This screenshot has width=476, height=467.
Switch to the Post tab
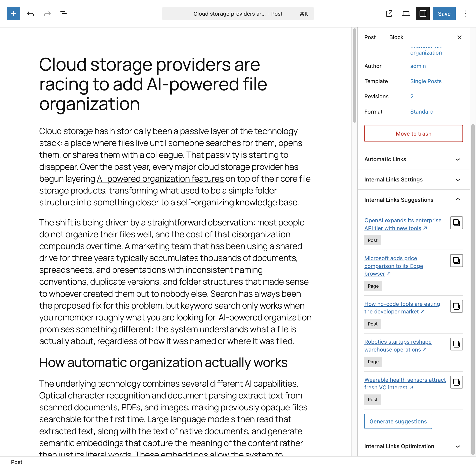370,37
